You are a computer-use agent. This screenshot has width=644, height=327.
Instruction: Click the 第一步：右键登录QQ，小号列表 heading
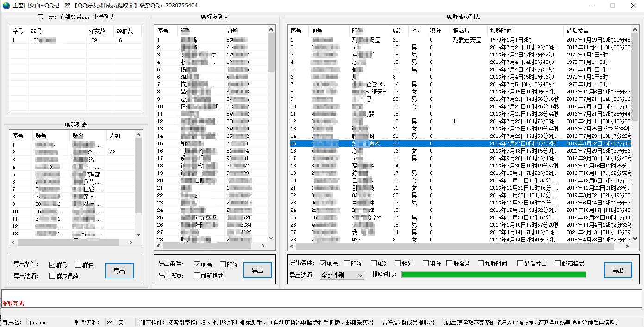pyautogui.click(x=76, y=17)
